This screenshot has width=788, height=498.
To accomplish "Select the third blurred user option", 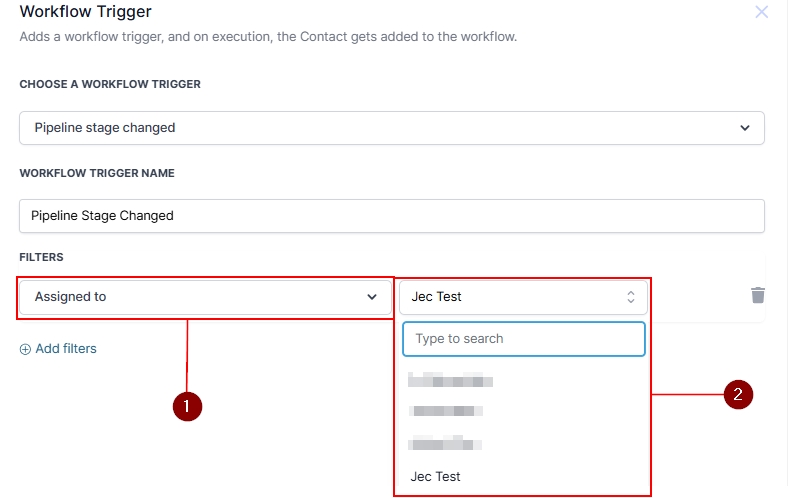I will tap(445, 443).
